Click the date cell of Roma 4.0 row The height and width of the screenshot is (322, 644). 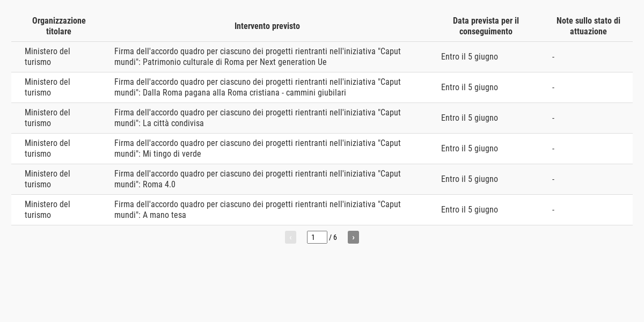pyautogui.click(x=470, y=179)
